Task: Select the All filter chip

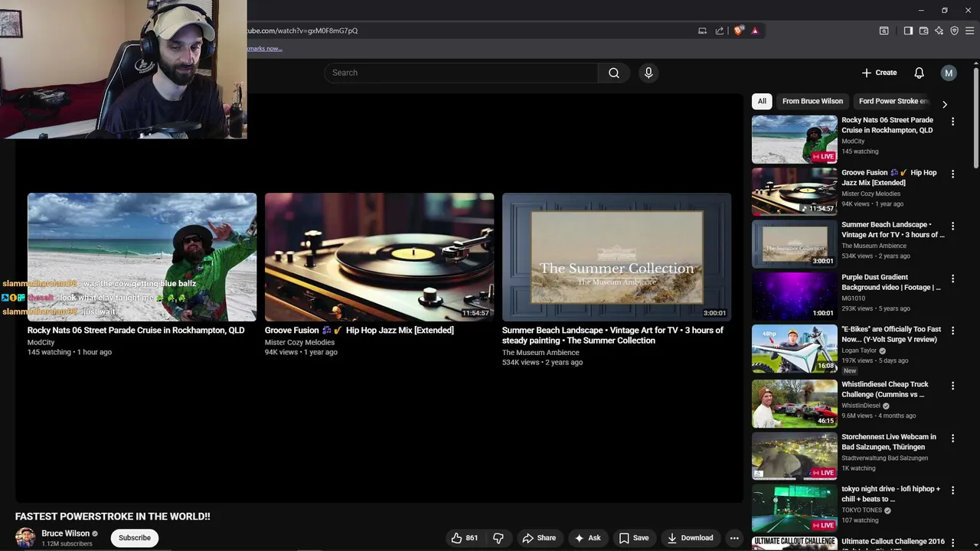Action: (762, 101)
